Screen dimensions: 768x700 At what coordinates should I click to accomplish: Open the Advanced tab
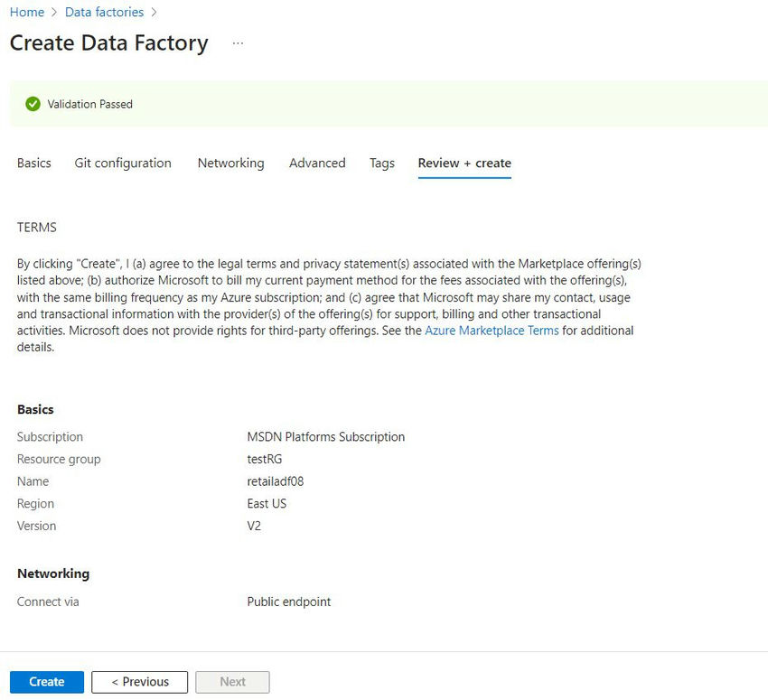(x=317, y=163)
